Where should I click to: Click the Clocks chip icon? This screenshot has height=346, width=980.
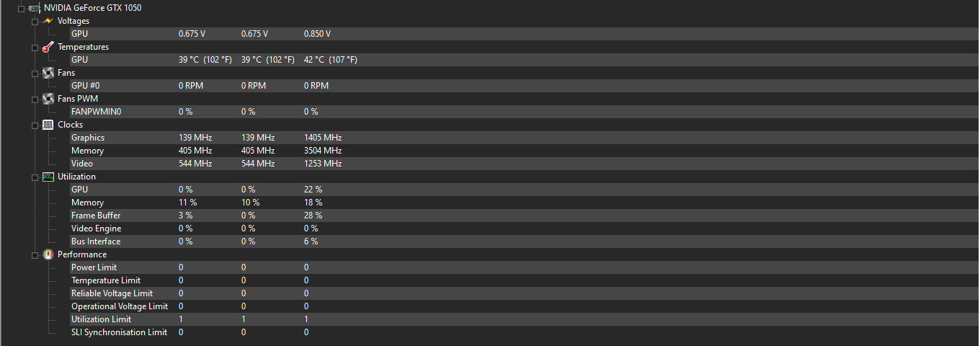tap(48, 125)
